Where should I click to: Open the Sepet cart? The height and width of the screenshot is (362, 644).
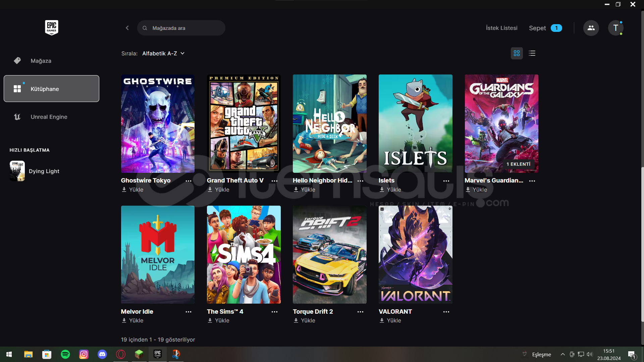click(x=545, y=28)
